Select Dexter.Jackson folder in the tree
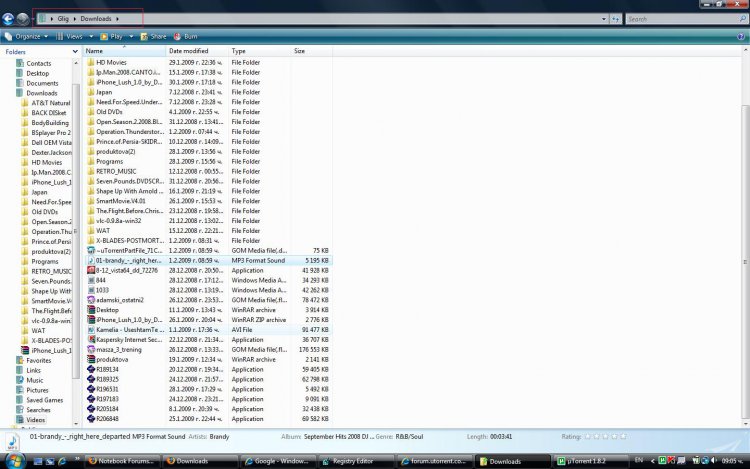 51,153
